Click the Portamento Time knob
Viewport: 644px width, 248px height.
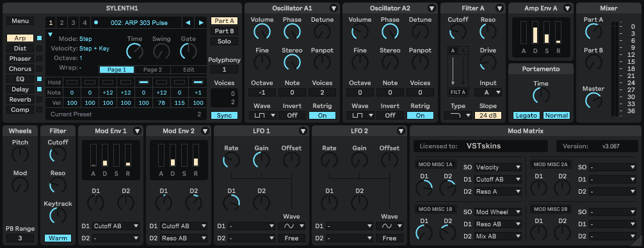tap(541, 96)
